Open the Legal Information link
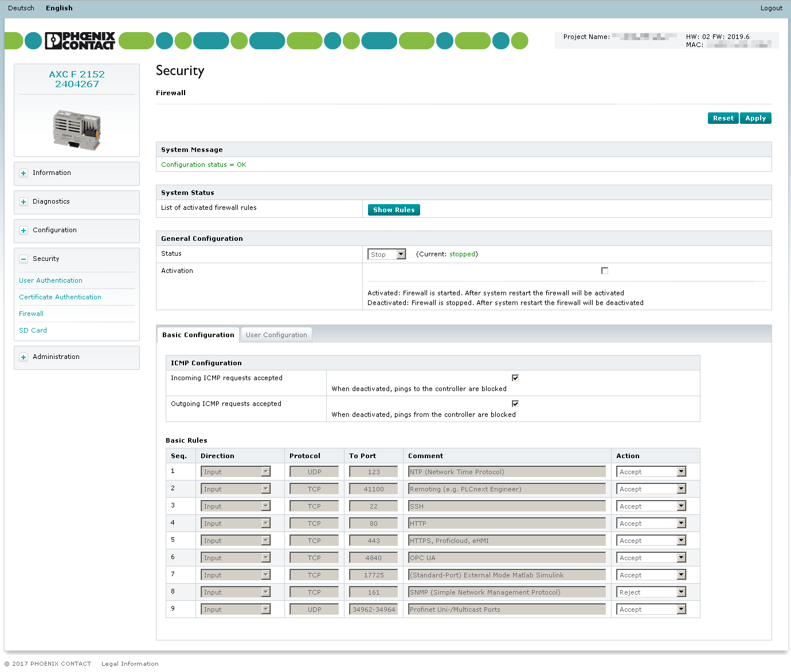Viewport: 791px width, 672px height. tap(130, 663)
